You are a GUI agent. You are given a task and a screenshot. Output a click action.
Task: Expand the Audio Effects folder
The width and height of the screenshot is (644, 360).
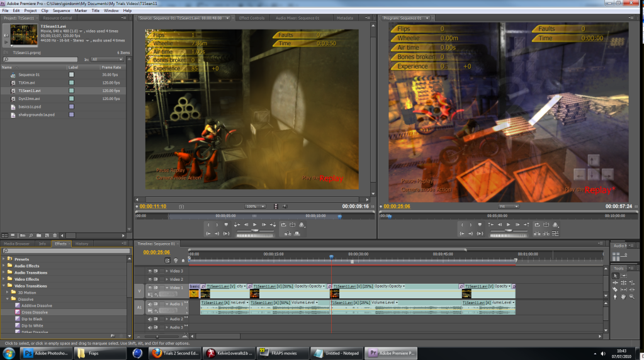click(3, 266)
